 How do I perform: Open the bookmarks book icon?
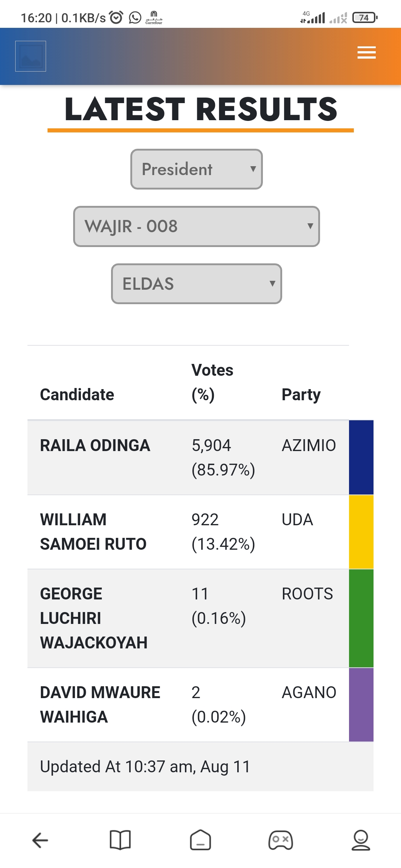[x=120, y=840]
